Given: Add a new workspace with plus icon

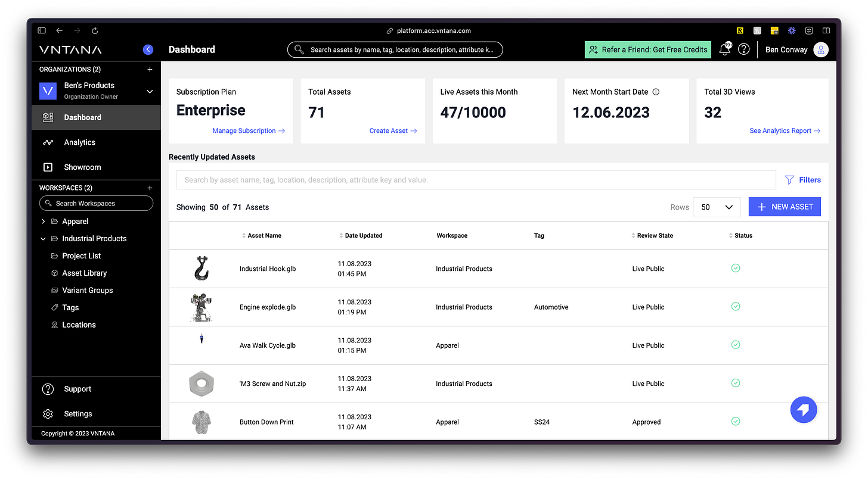Looking at the screenshot, I should tap(150, 188).
